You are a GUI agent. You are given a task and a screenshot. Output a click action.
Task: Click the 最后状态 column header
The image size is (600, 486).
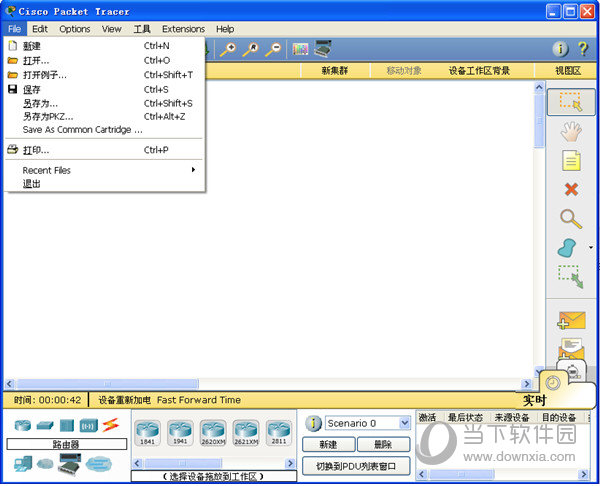point(465,418)
